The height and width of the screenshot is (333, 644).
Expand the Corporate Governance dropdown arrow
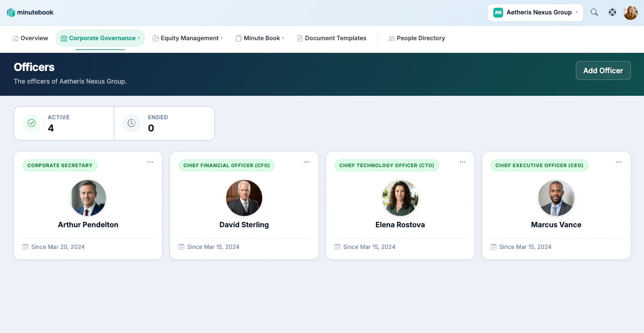point(139,38)
